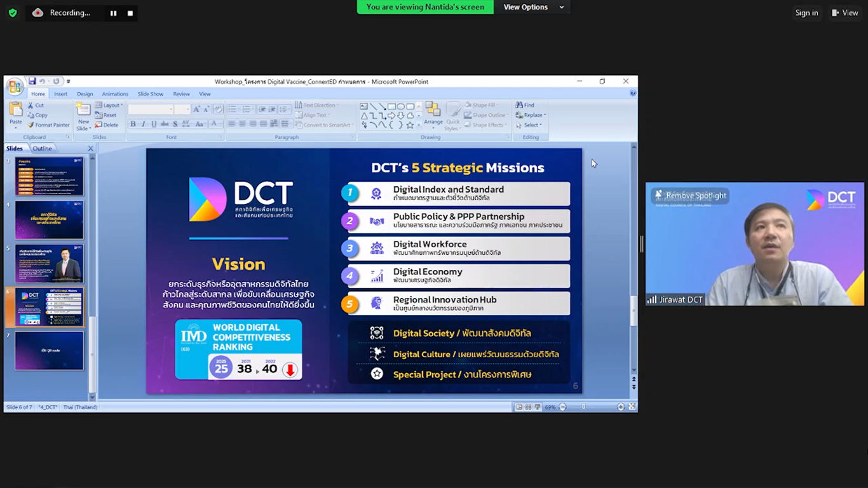Add a New Slide from ribbon

(83, 116)
